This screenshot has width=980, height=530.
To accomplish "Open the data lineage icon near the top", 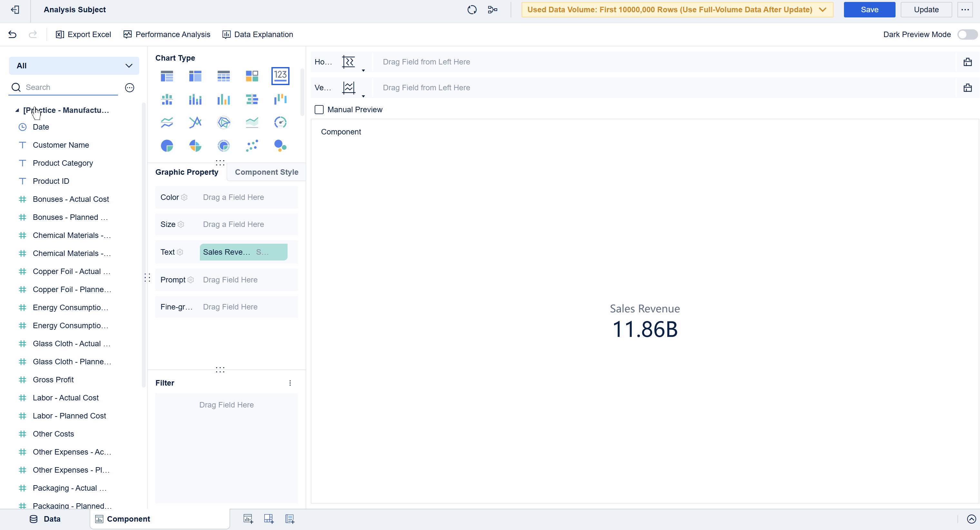I will click(x=492, y=10).
